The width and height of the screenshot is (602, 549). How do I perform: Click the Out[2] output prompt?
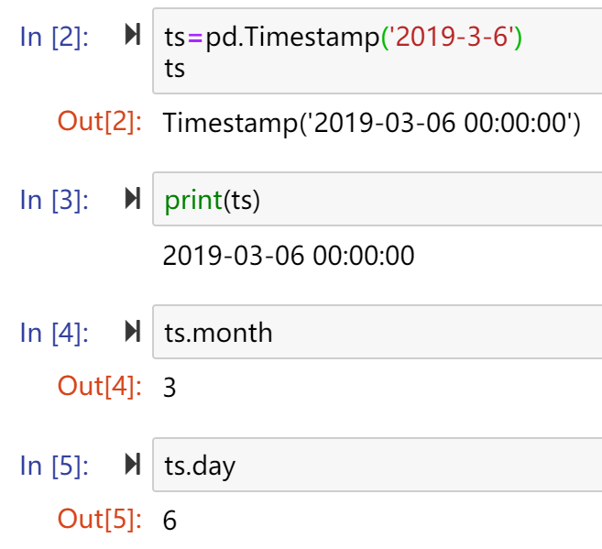(x=100, y=122)
